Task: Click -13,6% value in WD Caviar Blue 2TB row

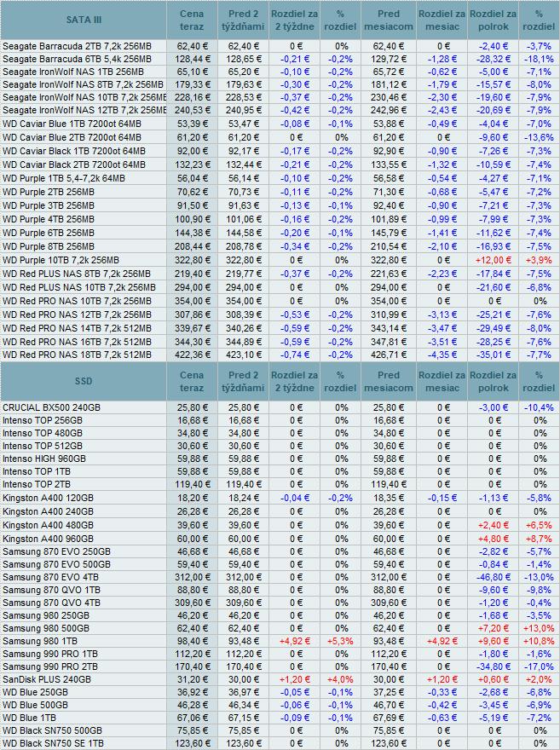Action: click(539, 138)
